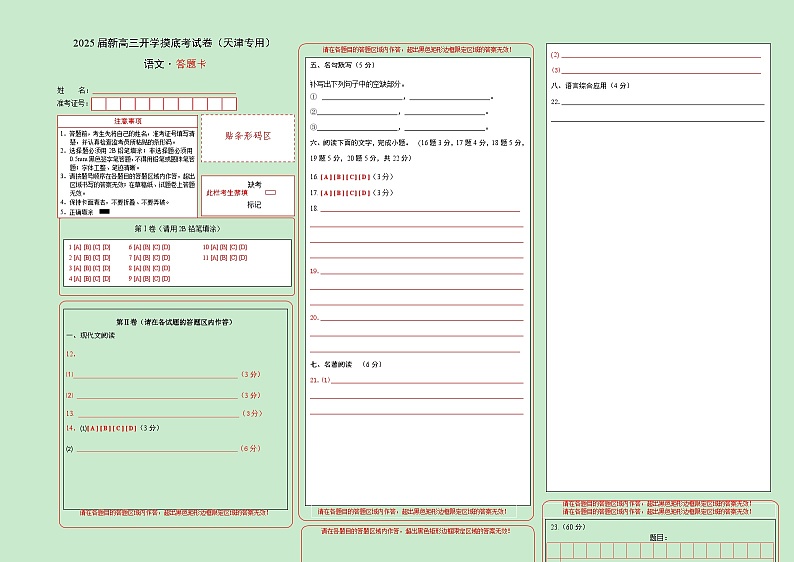The width and height of the screenshot is (794, 562).
Task: Click the last box of 准考证号
Action: pos(229,104)
